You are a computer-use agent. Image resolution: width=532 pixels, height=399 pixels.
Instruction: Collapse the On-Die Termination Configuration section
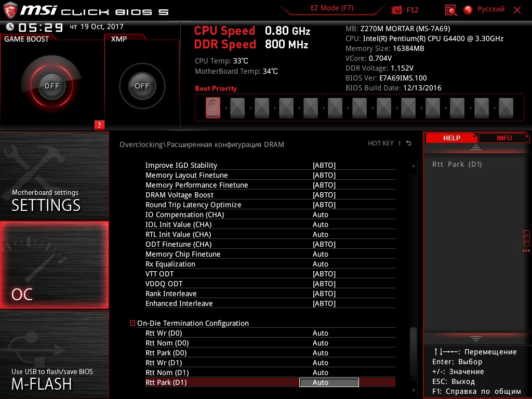coord(132,323)
